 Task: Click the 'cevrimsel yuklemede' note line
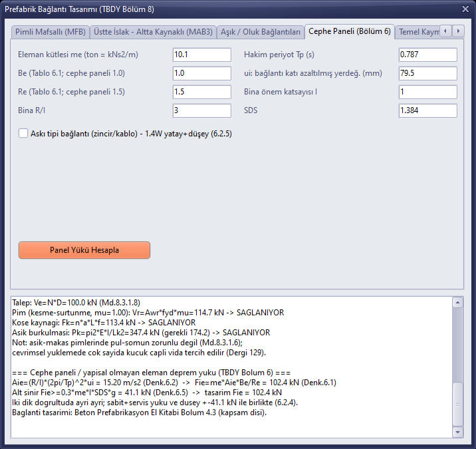[139, 353]
